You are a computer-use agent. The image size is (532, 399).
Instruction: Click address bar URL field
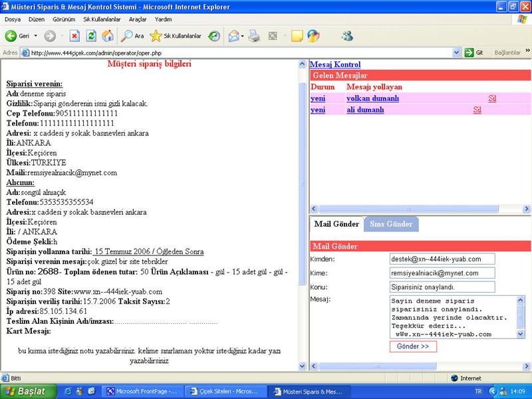[x=237, y=53]
